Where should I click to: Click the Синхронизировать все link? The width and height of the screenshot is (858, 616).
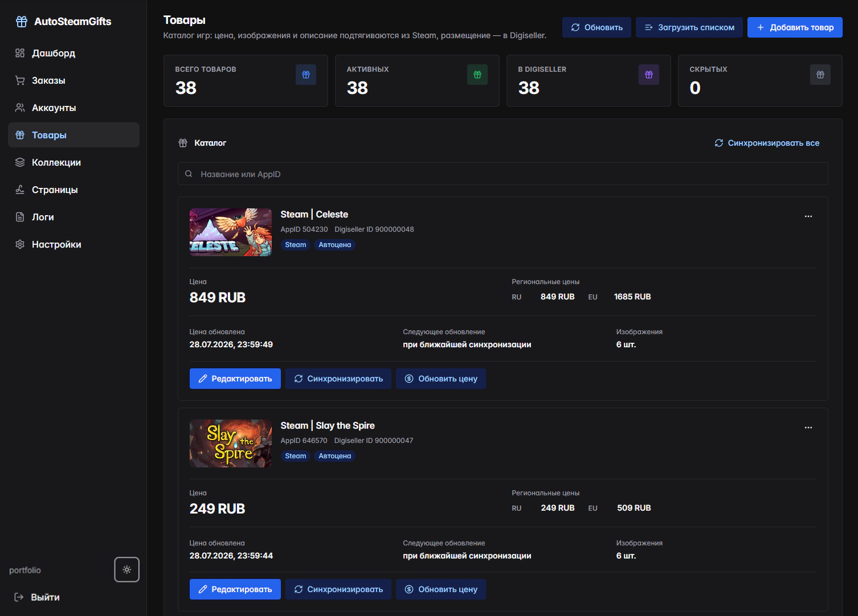click(767, 143)
